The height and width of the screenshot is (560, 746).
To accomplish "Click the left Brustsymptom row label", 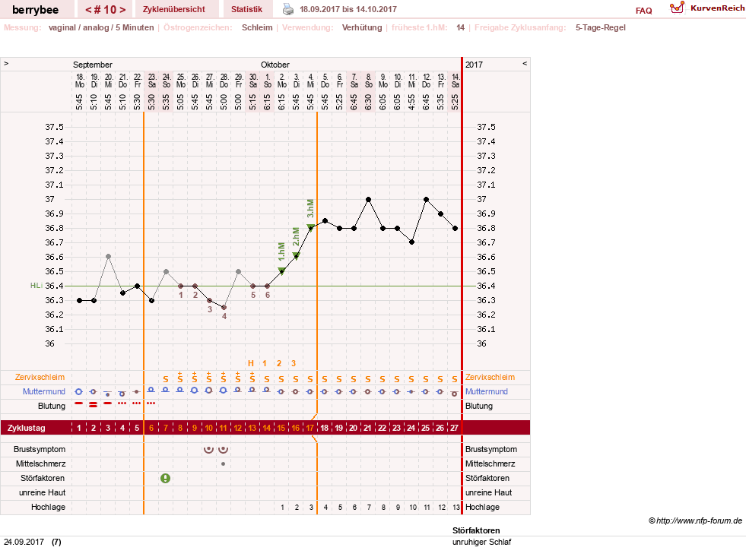I will click(40, 449).
